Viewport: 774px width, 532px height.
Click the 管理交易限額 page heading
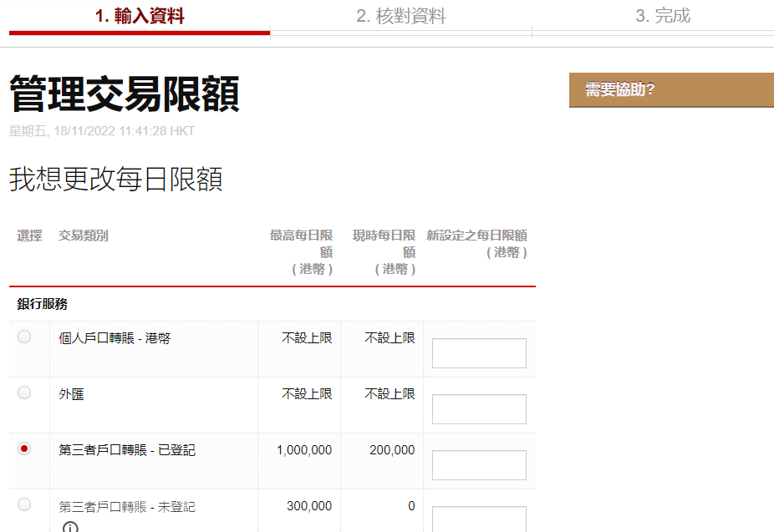pyautogui.click(x=125, y=94)
